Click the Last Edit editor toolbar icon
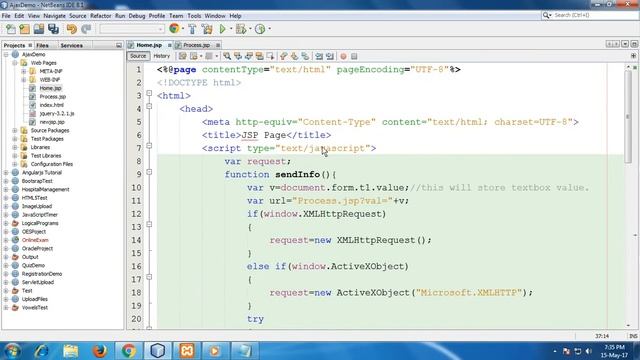The image size is (640, 360). click(x=182, y=56)
